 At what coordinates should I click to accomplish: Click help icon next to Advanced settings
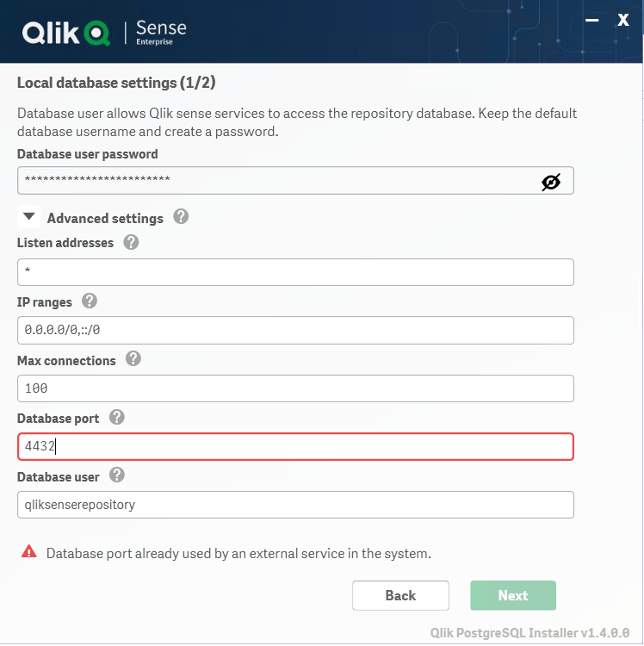[181, 217]
